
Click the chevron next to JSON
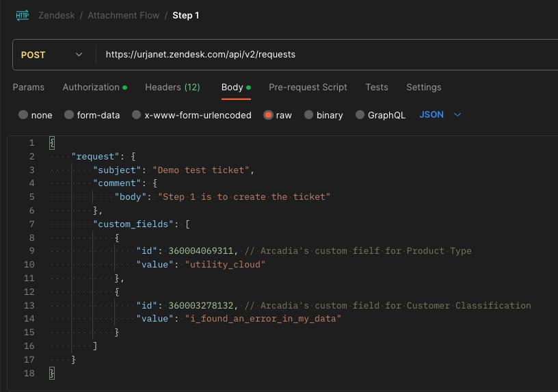pyautogui.click(x=457, y=115)
